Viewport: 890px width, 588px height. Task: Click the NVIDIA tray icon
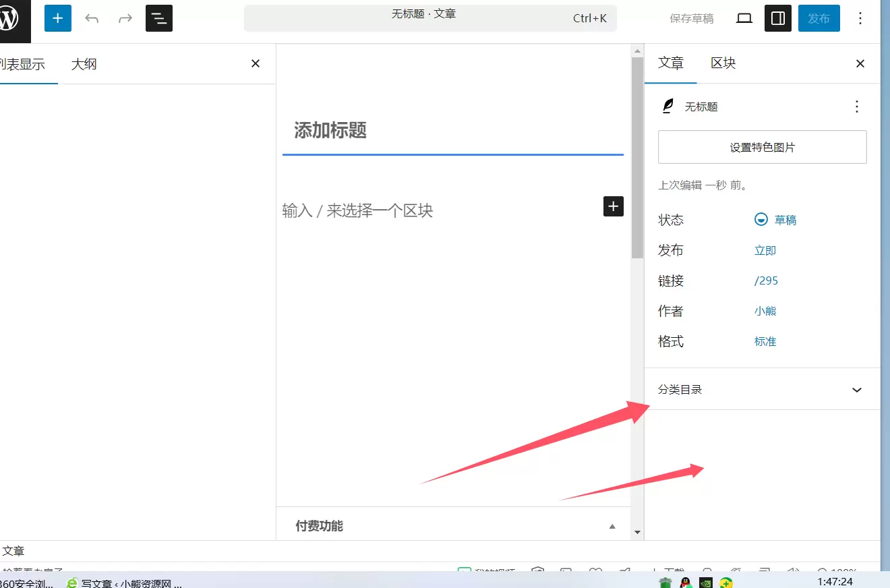[x=706, y=583]
